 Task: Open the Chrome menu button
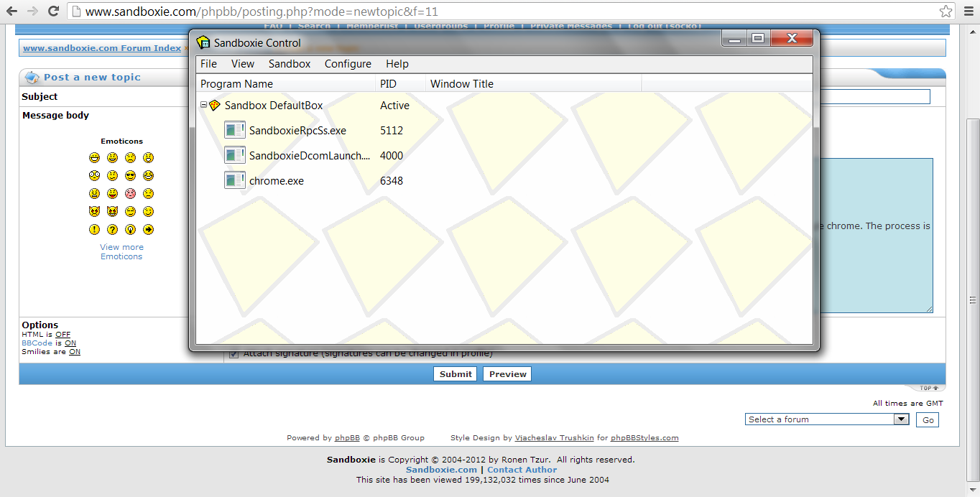click(967, 11)
